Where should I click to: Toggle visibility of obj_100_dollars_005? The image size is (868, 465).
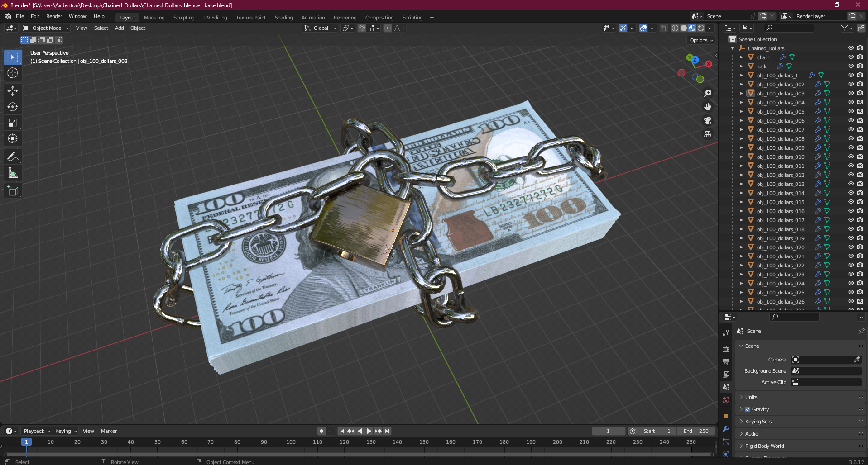(851, 111)
